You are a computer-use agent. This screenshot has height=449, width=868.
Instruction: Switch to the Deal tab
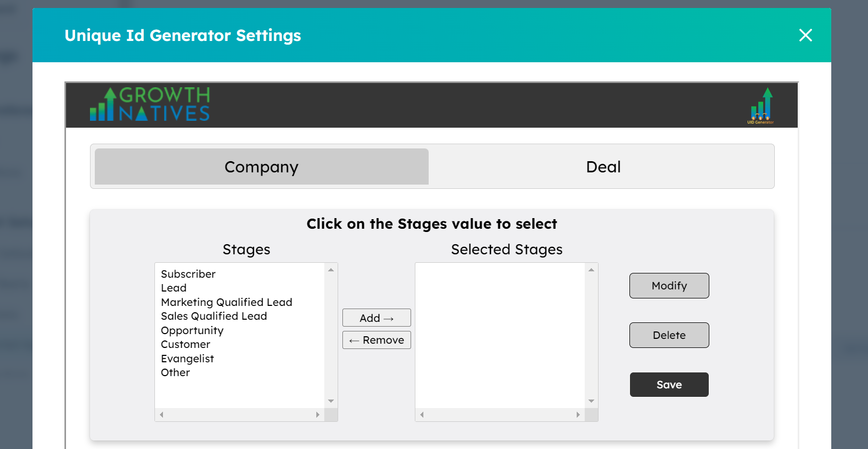coord(603,167)
